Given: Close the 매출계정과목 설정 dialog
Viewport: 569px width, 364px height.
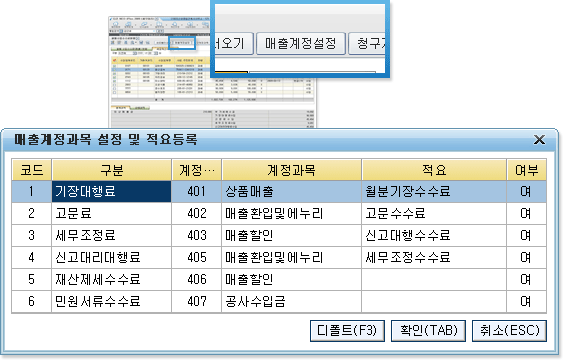Looking at the screenshot, I should [539, 140].
